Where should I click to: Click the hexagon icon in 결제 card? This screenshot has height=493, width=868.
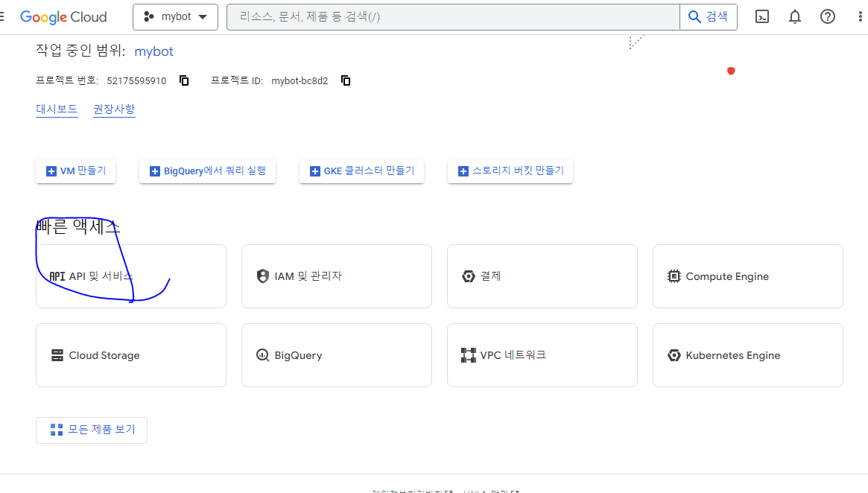tap(469, 276)
